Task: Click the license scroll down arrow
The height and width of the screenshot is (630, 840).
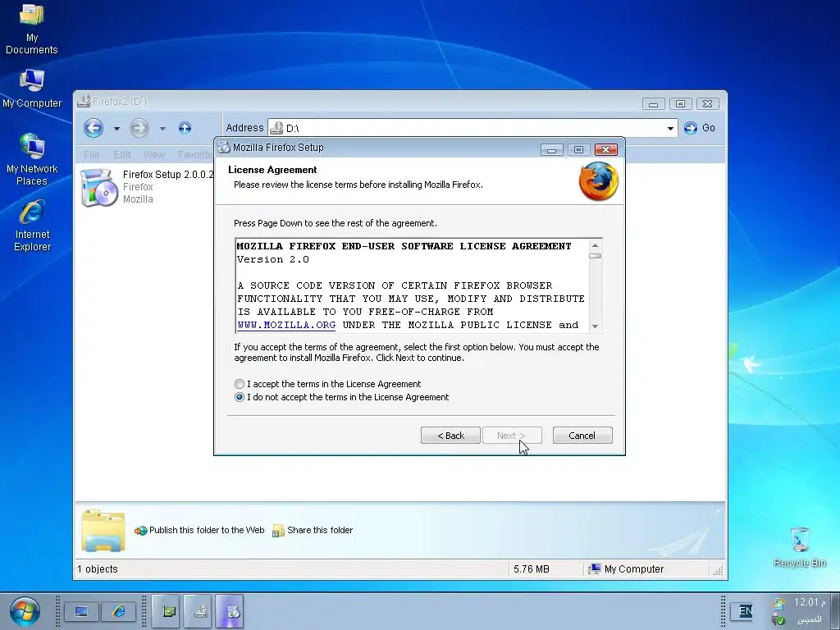Action: pyautogui.click(x=595, y=326)
